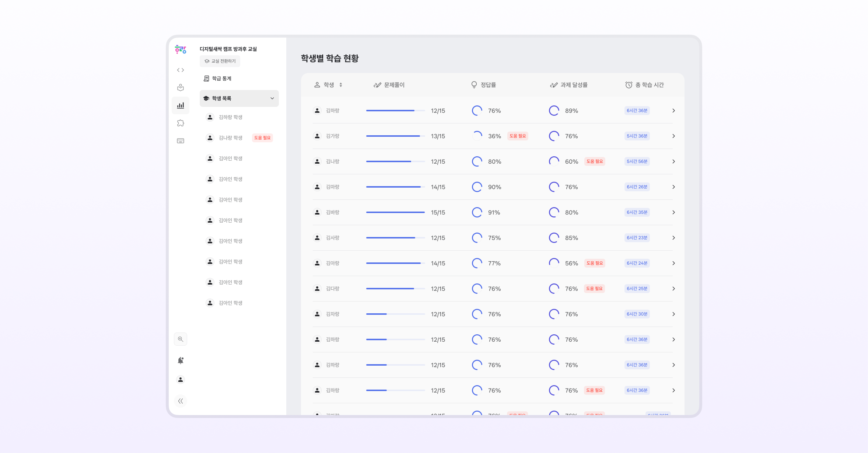Click 도움 필요 badge next to 36%
This screenshot has height=453, width=868.
518,136
